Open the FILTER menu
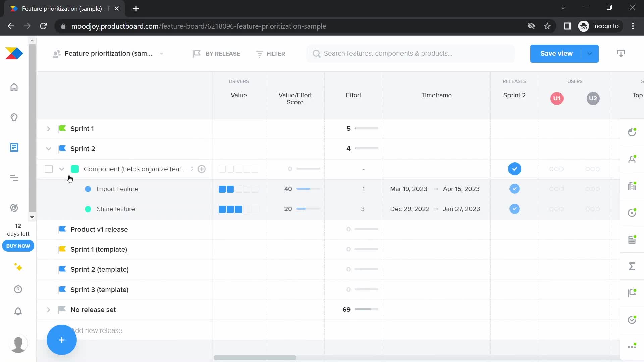 click(x=270, y=54)
